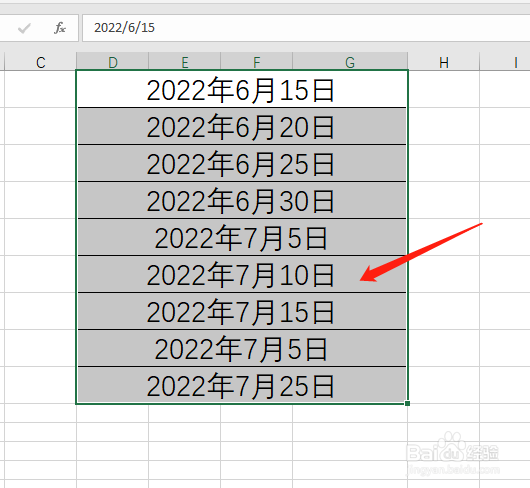Click cell with 2022年6月30日
530x488 pixels.
[242, 200]
